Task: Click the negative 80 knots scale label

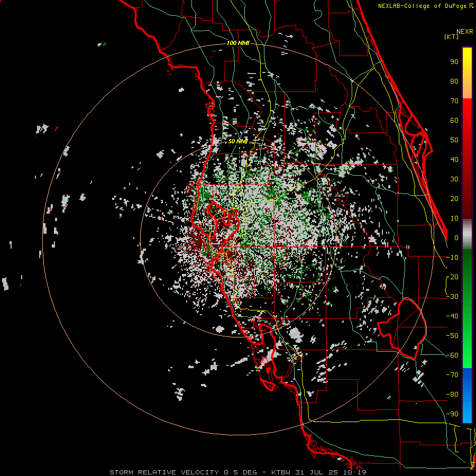Action: coord(452,395)
